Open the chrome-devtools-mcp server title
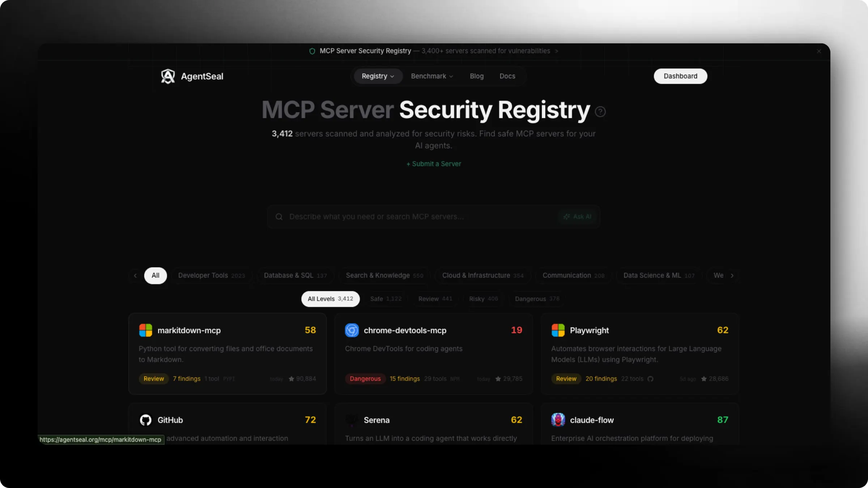The width and height of the screenshot is (868, 488). point(405,330)
